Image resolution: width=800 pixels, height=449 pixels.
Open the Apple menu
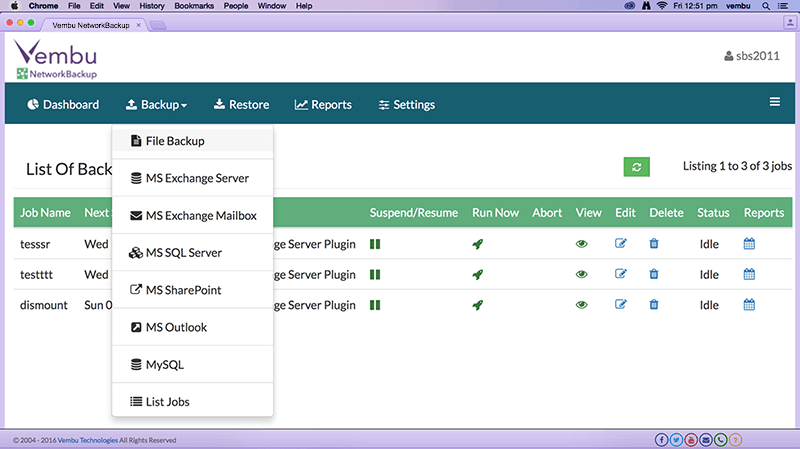click(14, 6)
